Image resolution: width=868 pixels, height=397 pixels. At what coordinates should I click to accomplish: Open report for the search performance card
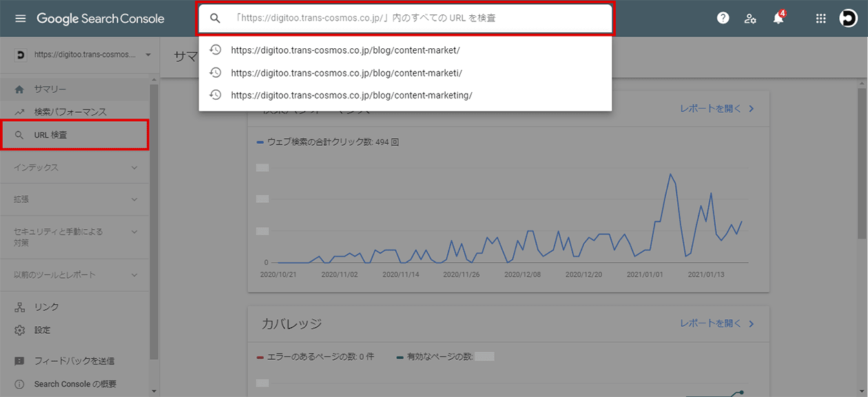pos(717,109)
